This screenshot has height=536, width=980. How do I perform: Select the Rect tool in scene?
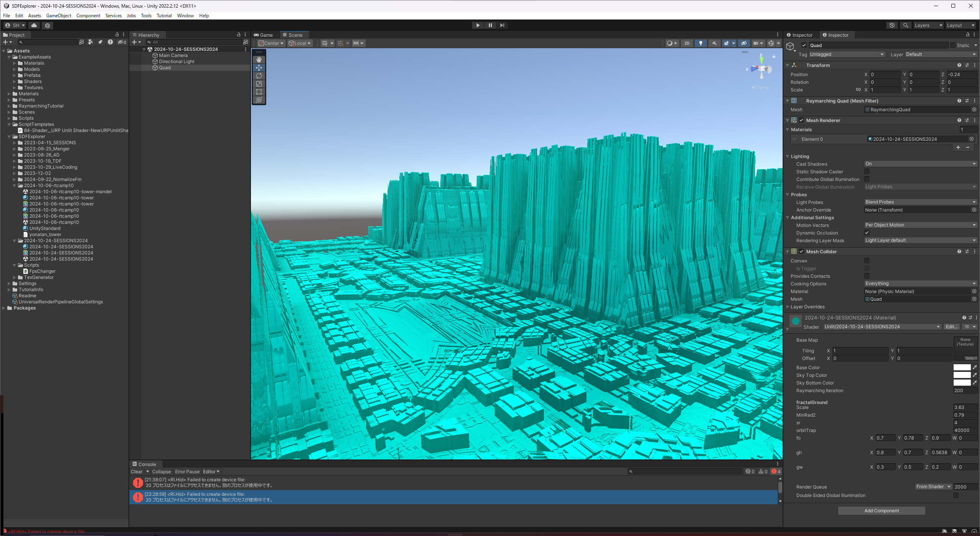(259, 92)
